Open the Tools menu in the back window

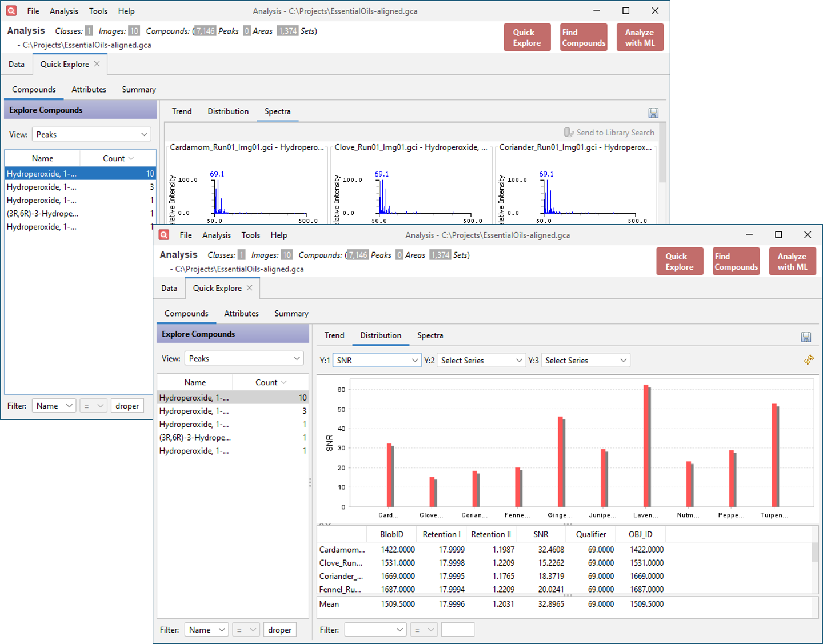pos(98,11)
